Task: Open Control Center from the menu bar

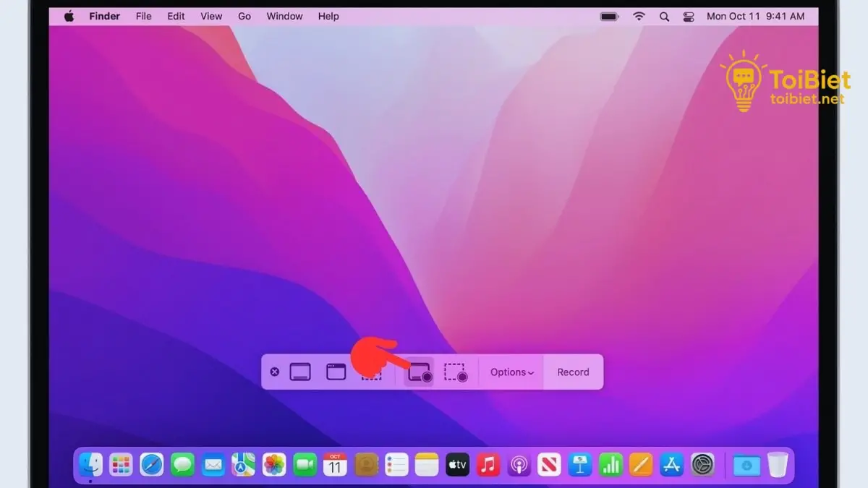Action: tap(688, 16)
